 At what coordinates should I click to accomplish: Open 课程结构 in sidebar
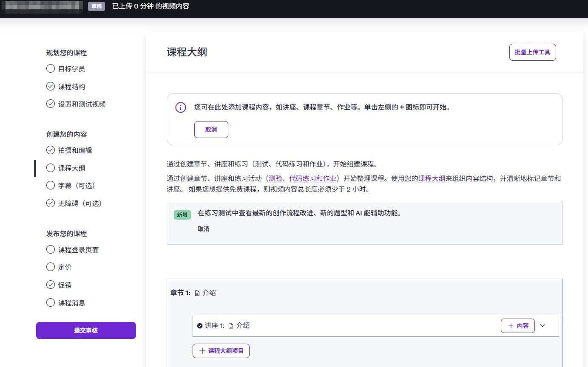(71, 87)
